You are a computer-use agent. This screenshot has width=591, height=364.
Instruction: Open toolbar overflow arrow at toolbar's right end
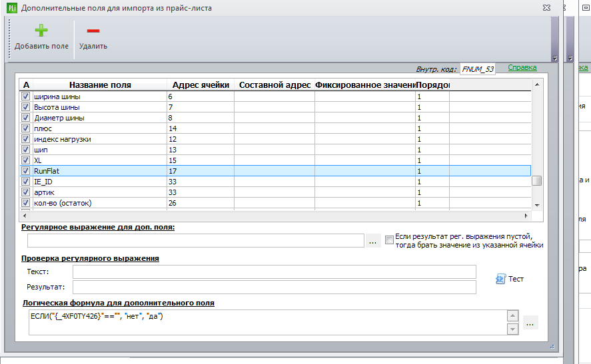555,58
